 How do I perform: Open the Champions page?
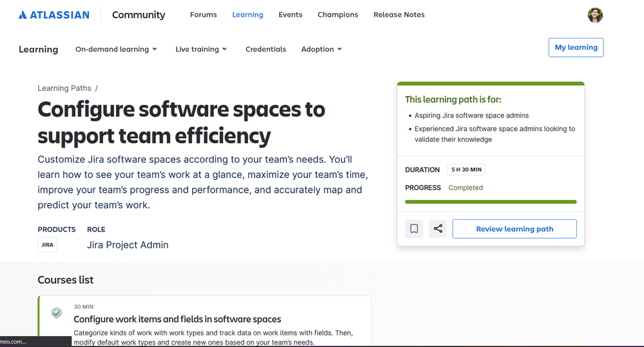coord(338,14)
